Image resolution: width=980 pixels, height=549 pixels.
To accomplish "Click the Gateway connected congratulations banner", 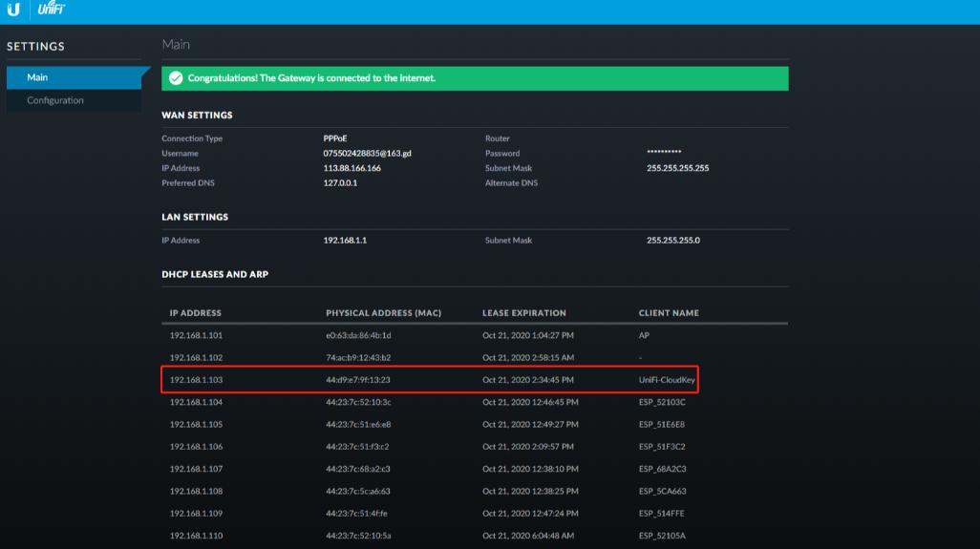I will coord(475,78).
